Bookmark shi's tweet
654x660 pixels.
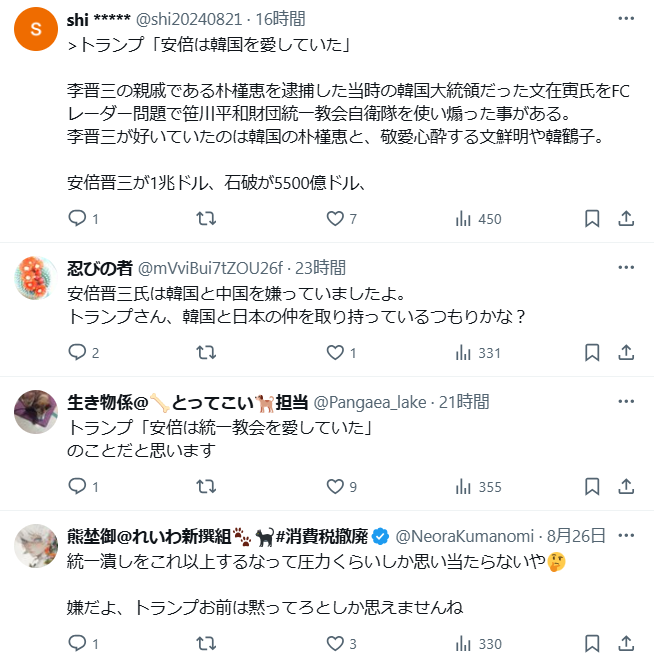(591, 218)
